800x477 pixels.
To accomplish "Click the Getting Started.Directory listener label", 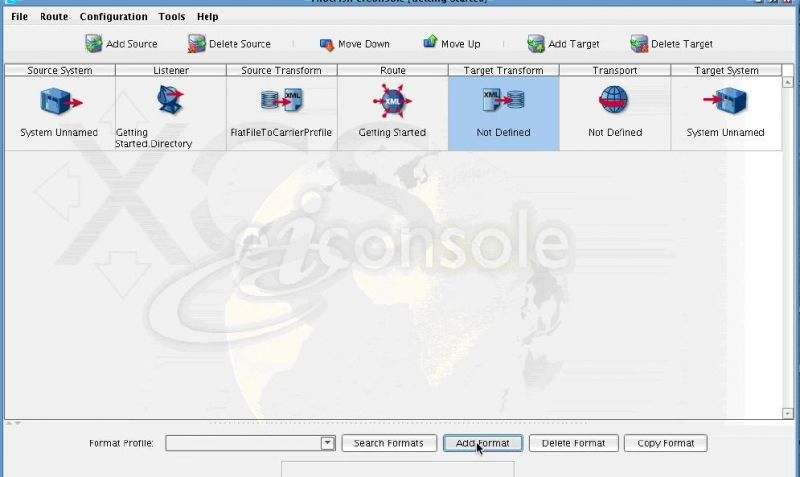I will click(x=154, y=138).
